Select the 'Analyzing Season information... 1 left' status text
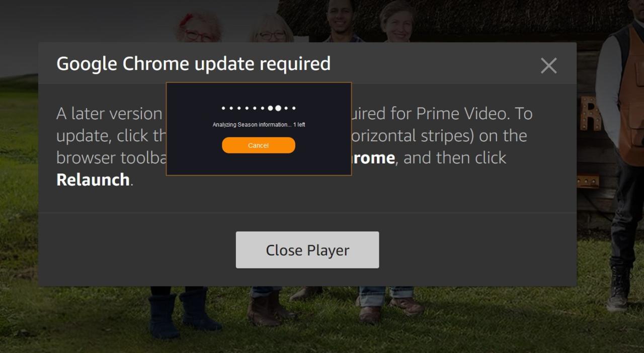Screen dimensions: 644x353 (x=259, y=125)
